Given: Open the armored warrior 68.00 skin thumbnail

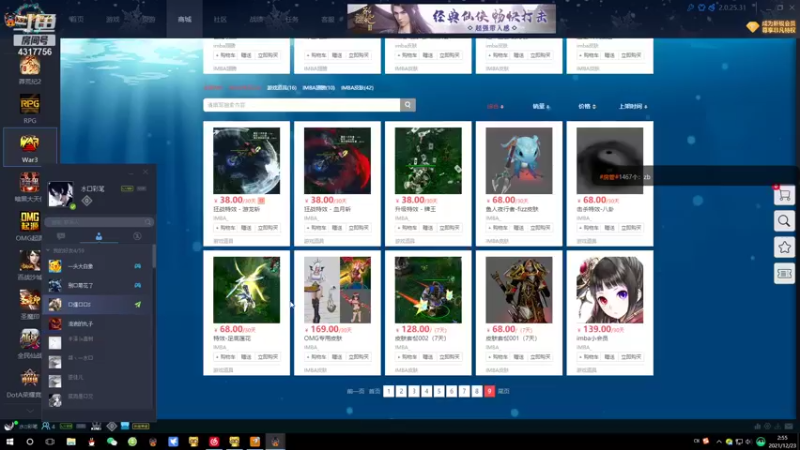Looking at the screenshot, I should pyautogui.click(x=519, y=290).
